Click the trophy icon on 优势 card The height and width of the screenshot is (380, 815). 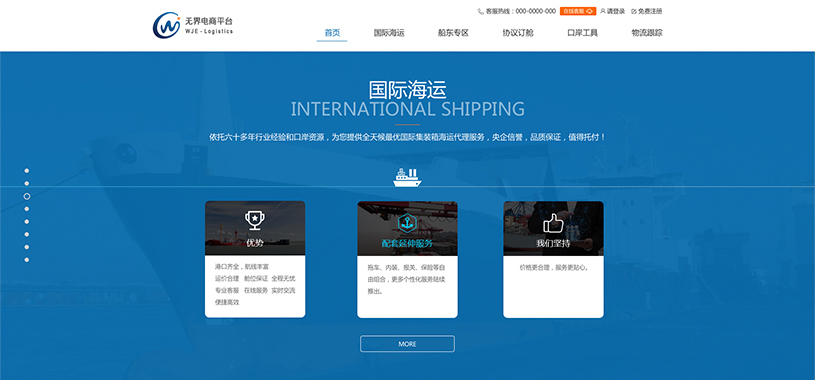tap(255, 220)
